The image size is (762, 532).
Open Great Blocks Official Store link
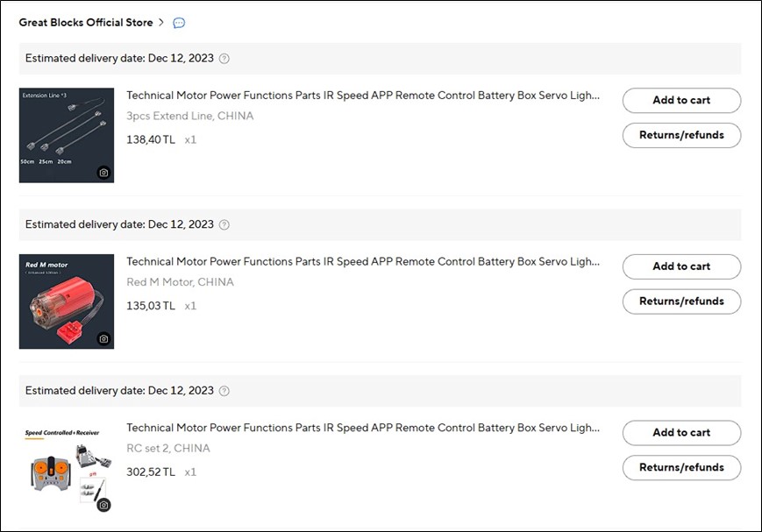[x=85, y=23]
